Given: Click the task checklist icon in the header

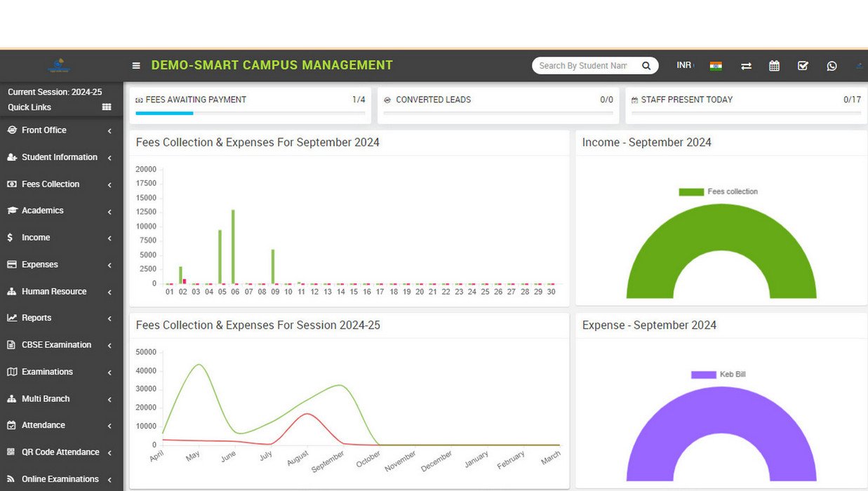Looking at the screenshot, I should [803, 66].
